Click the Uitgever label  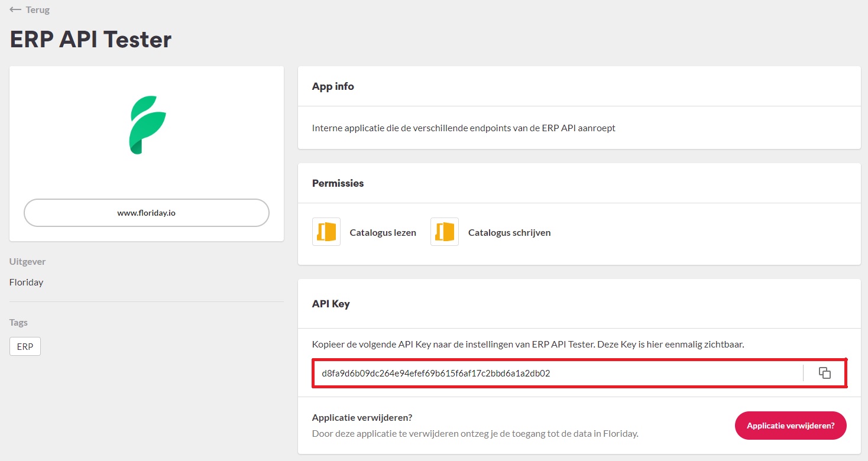[x=27, y=261]
